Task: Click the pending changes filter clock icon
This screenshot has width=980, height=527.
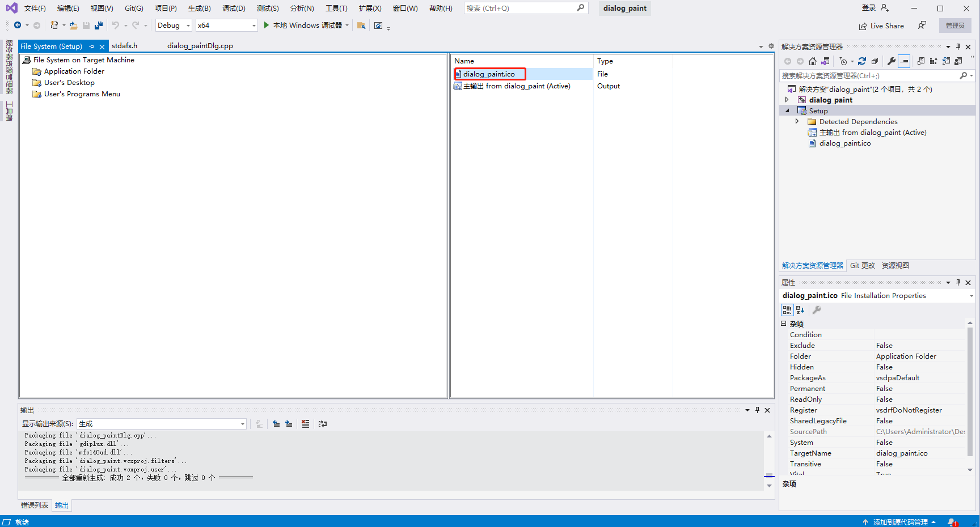Action: [x=843, y=61]
